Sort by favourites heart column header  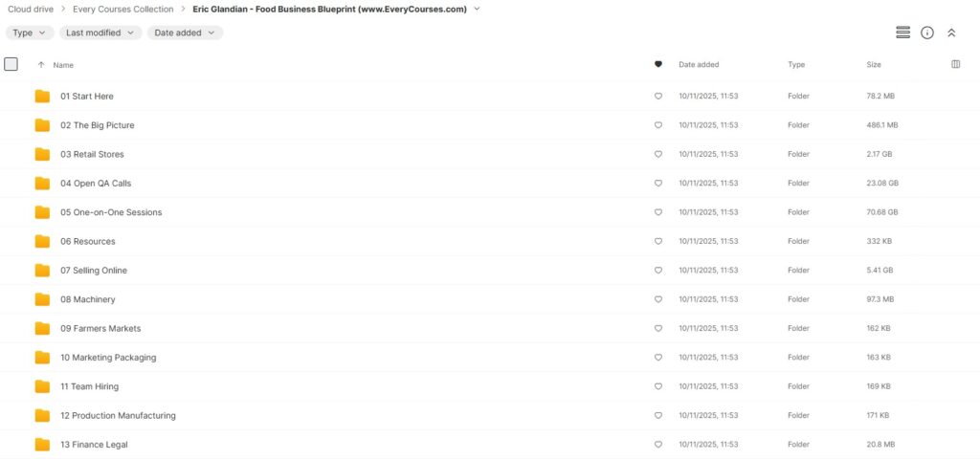coord(657,64)
